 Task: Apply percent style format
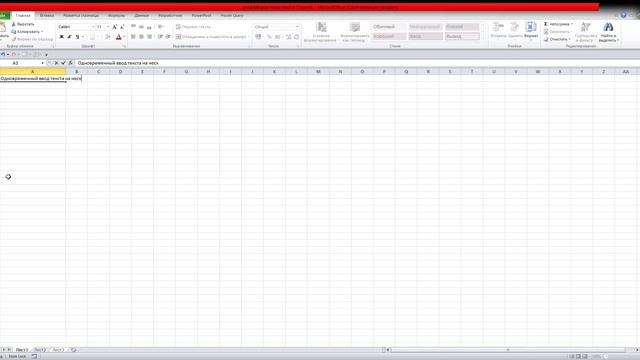pos(269,37)
